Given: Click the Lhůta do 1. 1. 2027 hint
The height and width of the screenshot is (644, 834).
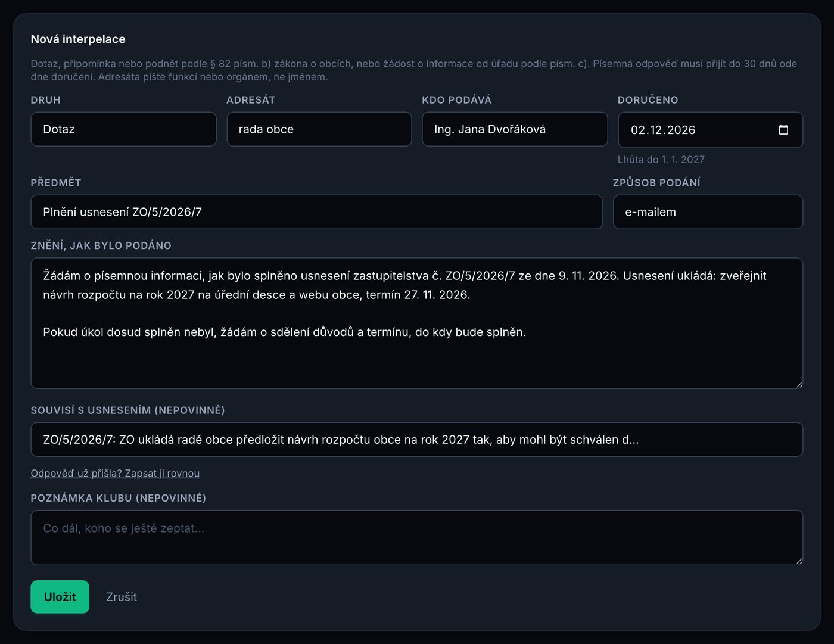Looking at the screenshot, I should [661, 160].
